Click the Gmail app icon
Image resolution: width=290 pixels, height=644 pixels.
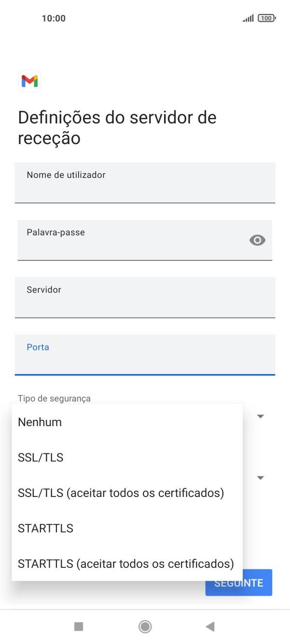click(x=29, y=81)
